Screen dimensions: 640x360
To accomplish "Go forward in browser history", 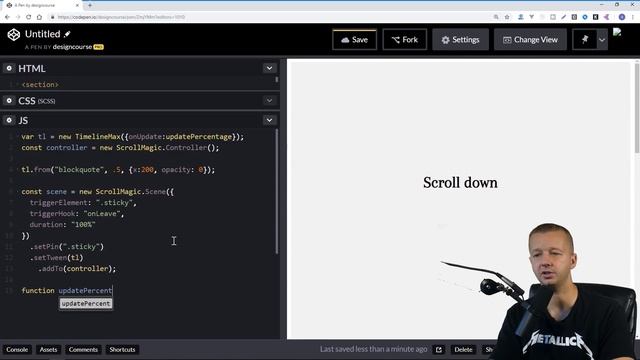I will coord(18,17).
